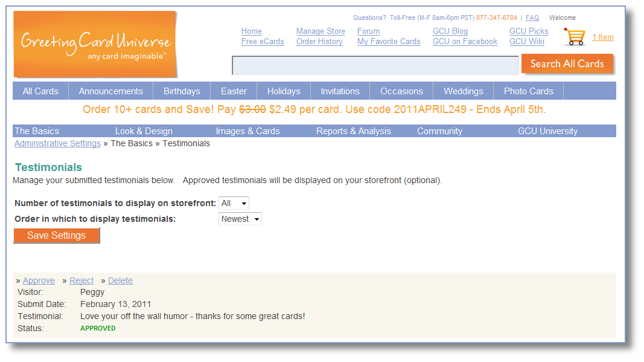Open the GCU Picks link
The image size is (644, 362).
tap(529, 31)
